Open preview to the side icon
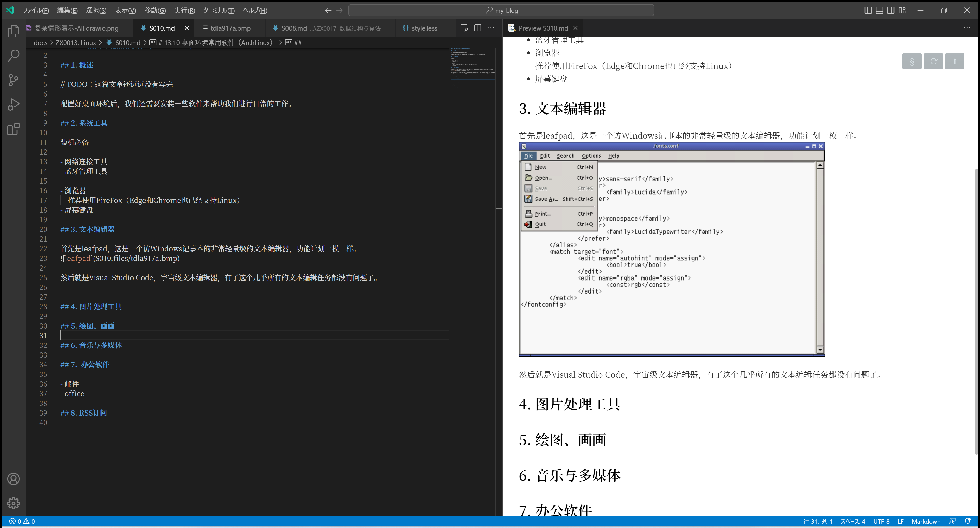Image resolution: width=980 pixels, height=528 pixels. (464, 28)
